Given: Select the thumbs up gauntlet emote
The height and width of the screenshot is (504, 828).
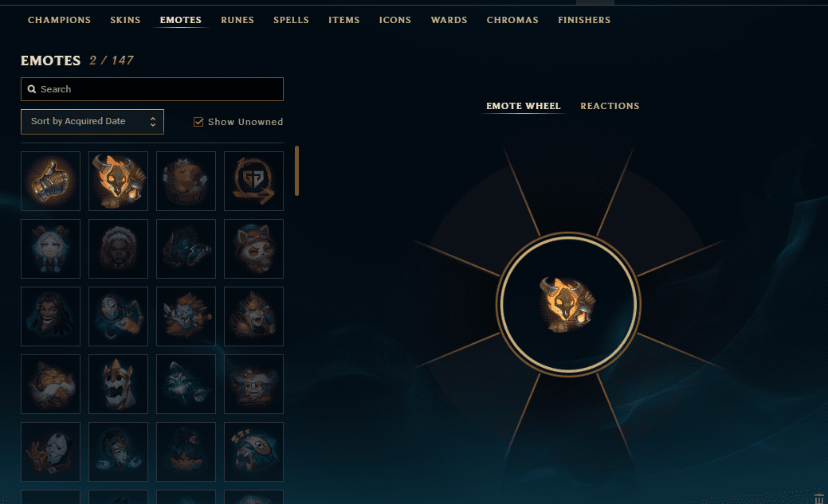Looking at the screenshot, I should click(51, 181).
